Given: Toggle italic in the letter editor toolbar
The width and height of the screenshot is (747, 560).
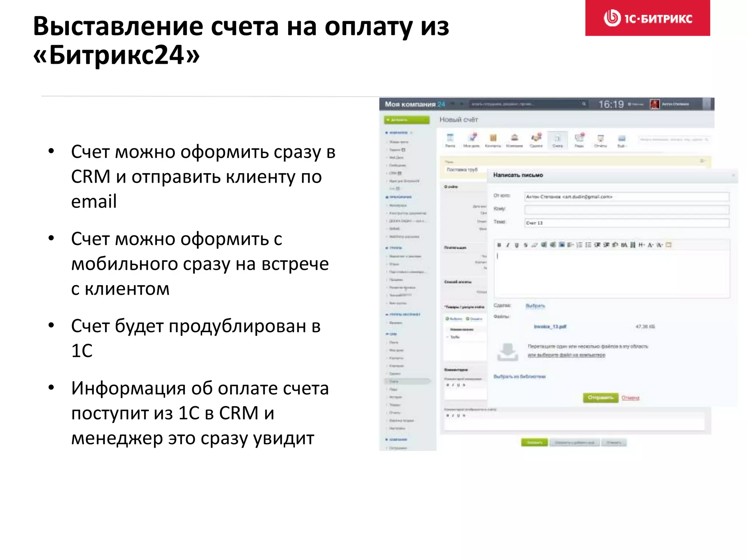Looking at the screenshot, I should point(508,245).
